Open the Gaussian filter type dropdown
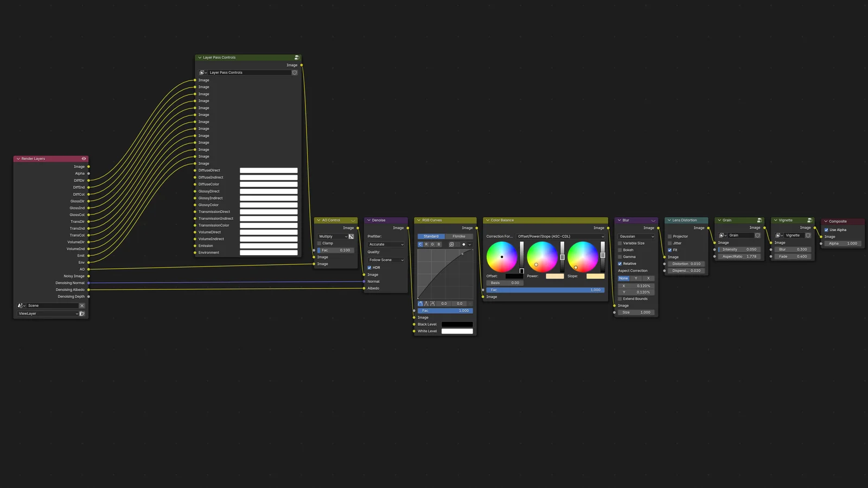The image size is (868, 488). point(636,237)
